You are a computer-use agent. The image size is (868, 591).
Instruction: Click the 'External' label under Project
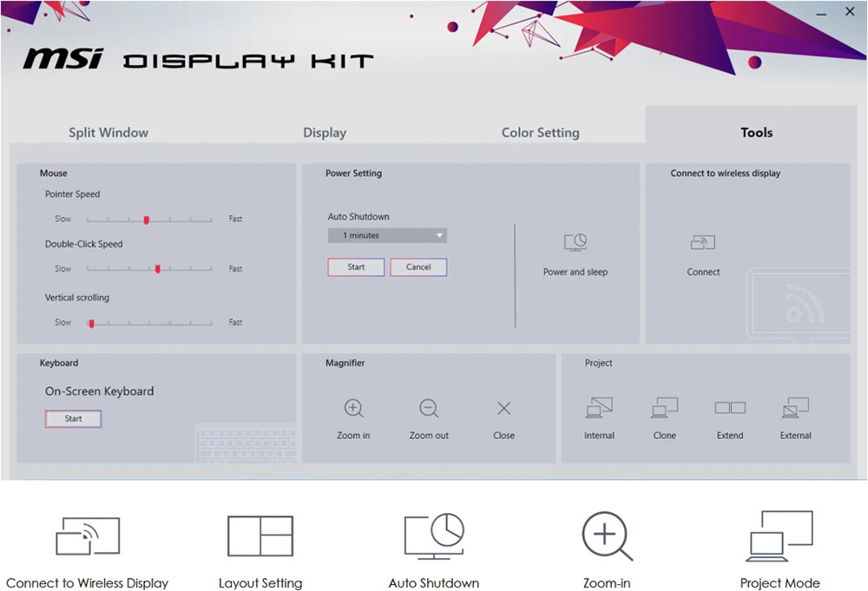(x=795, y=436)
